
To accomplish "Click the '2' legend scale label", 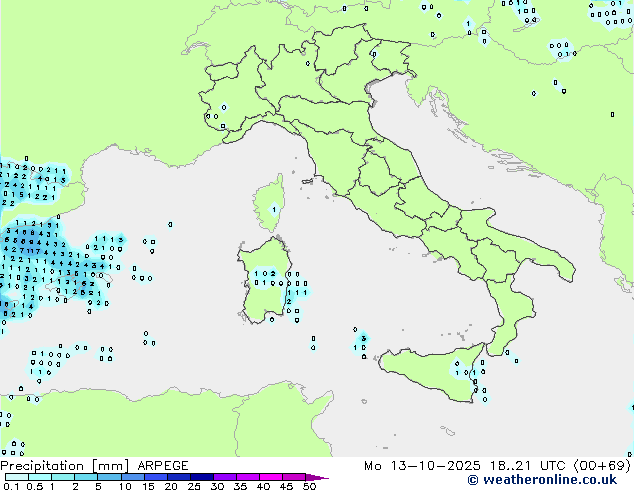I will [x=75, y=486].
